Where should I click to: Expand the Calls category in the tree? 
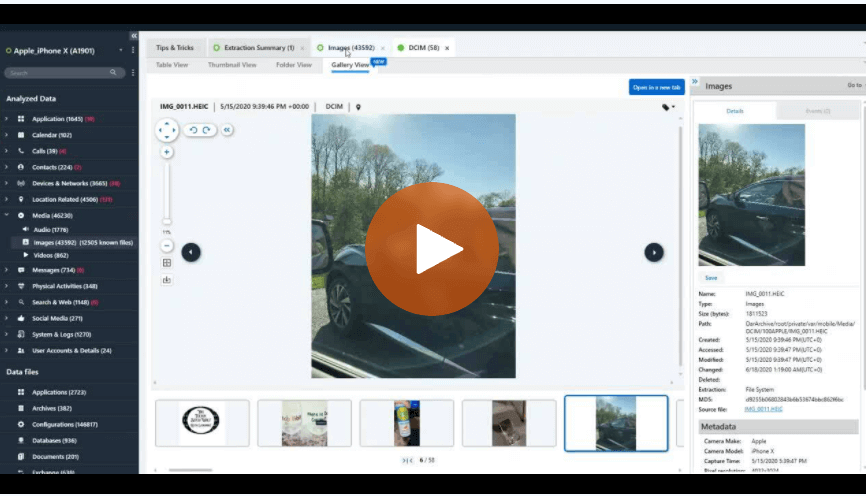point(7,151)
